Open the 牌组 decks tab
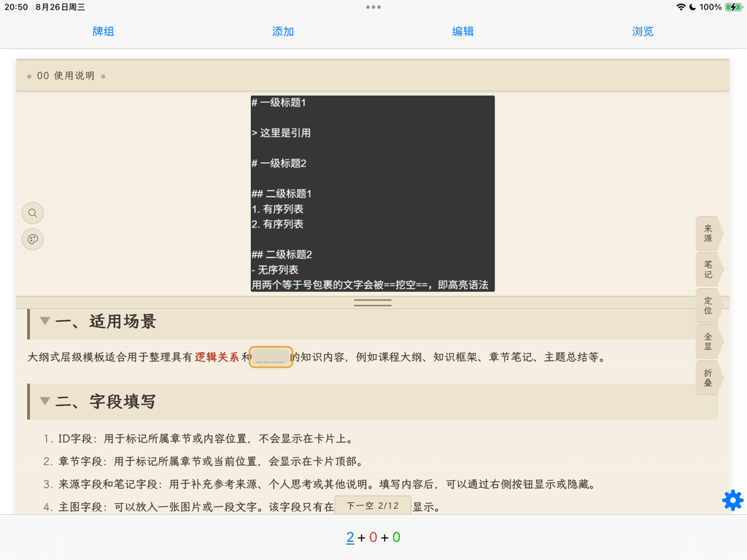Viewport: 747px width, 560px height. [x=103, y=31]
